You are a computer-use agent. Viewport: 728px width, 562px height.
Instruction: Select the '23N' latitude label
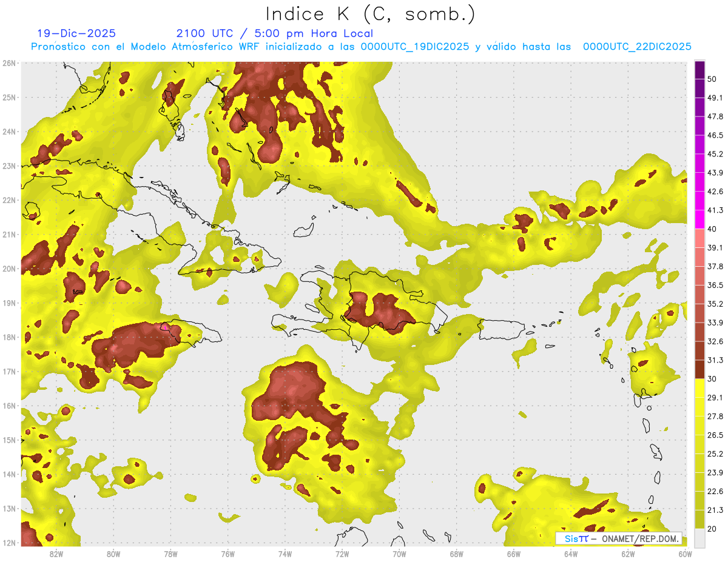tap(9, 166)
